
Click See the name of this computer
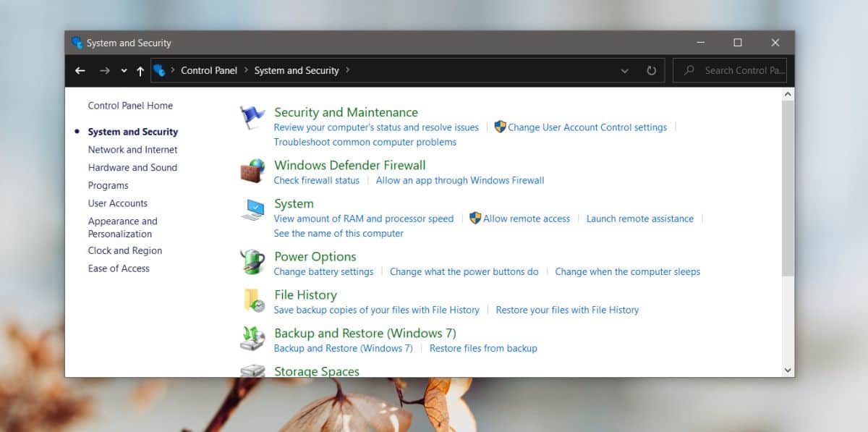click(339, 234)
